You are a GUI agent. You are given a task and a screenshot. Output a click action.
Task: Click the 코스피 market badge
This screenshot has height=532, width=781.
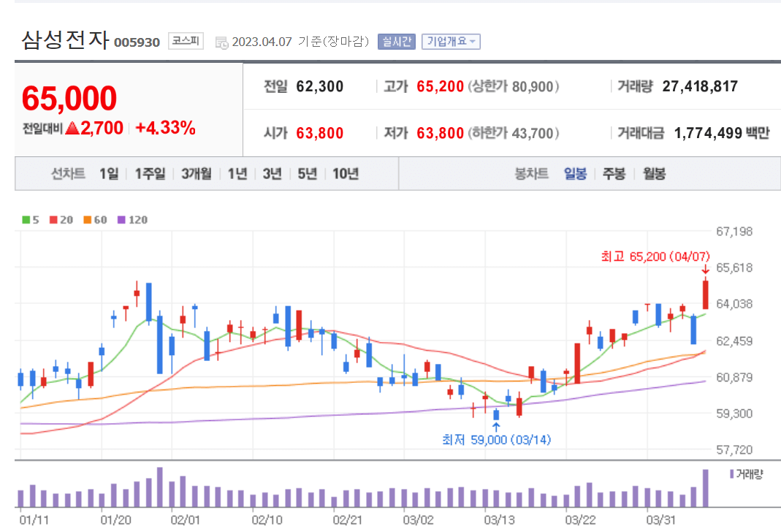185,42
